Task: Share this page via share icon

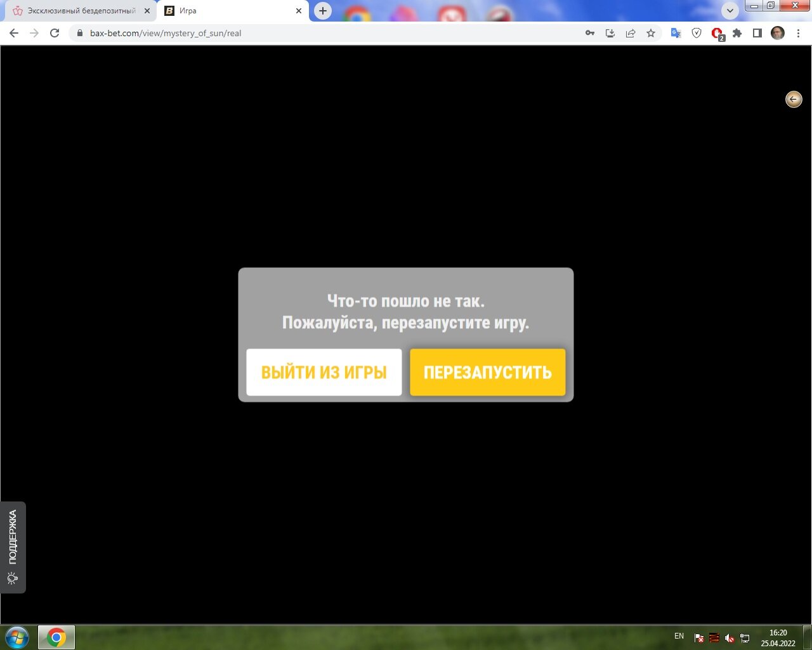Action: pos(631,33)
